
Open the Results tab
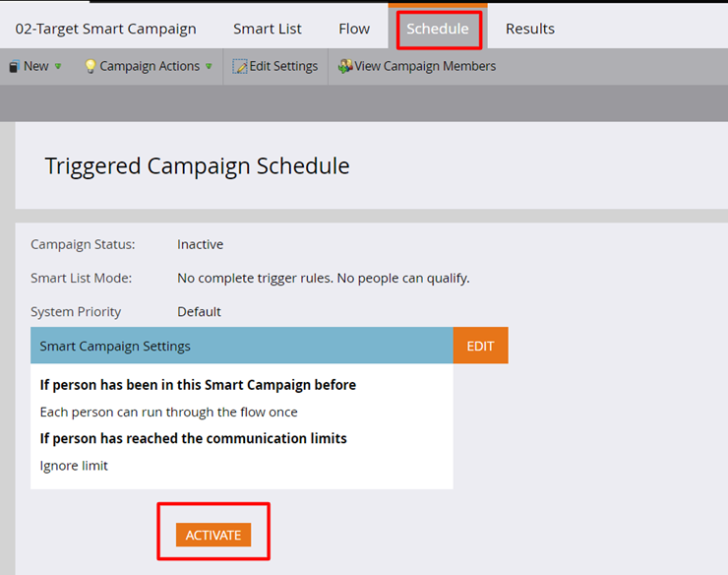point(529,29)
